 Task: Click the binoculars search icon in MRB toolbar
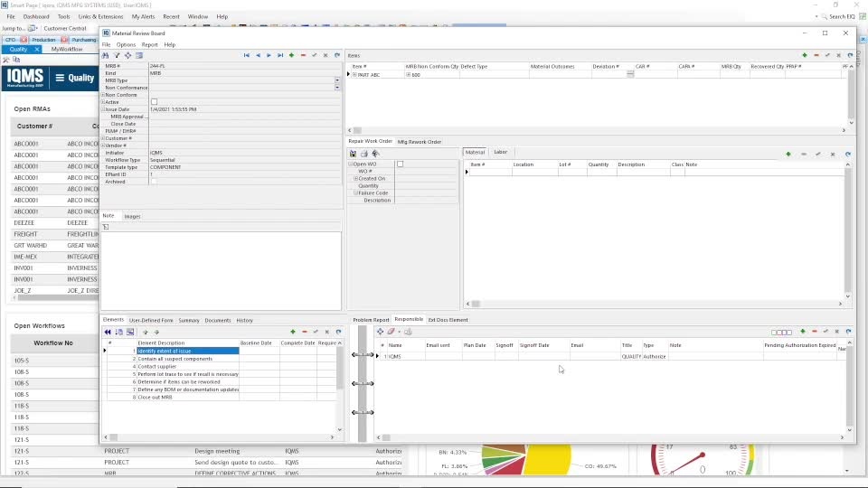point(105,55)
